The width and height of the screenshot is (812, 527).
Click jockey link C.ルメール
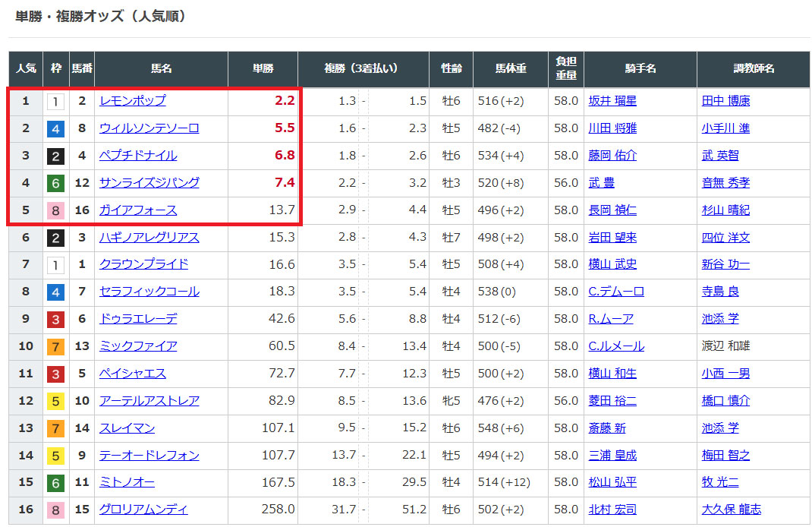coord(616,346)
